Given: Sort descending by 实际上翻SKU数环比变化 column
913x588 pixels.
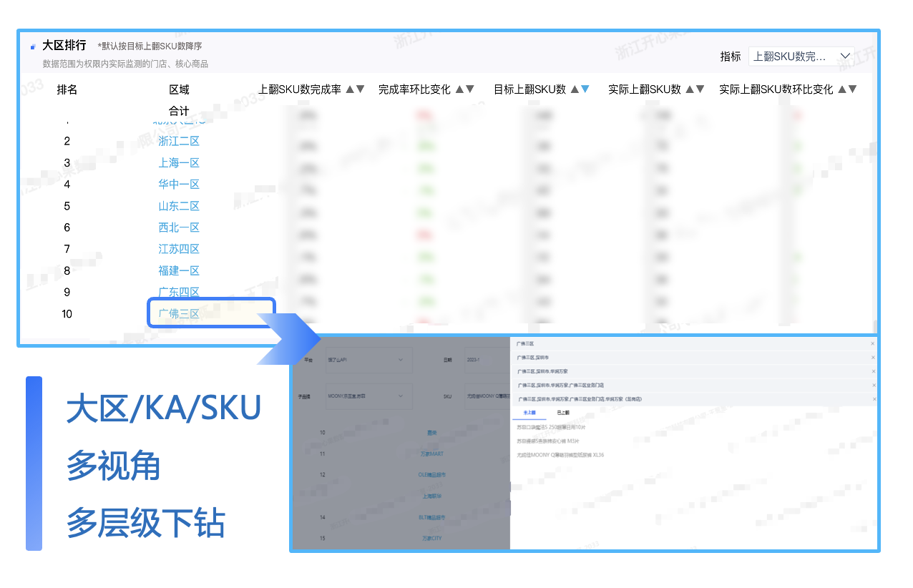Looking at the screenshot, I should (x=853, y=89).
